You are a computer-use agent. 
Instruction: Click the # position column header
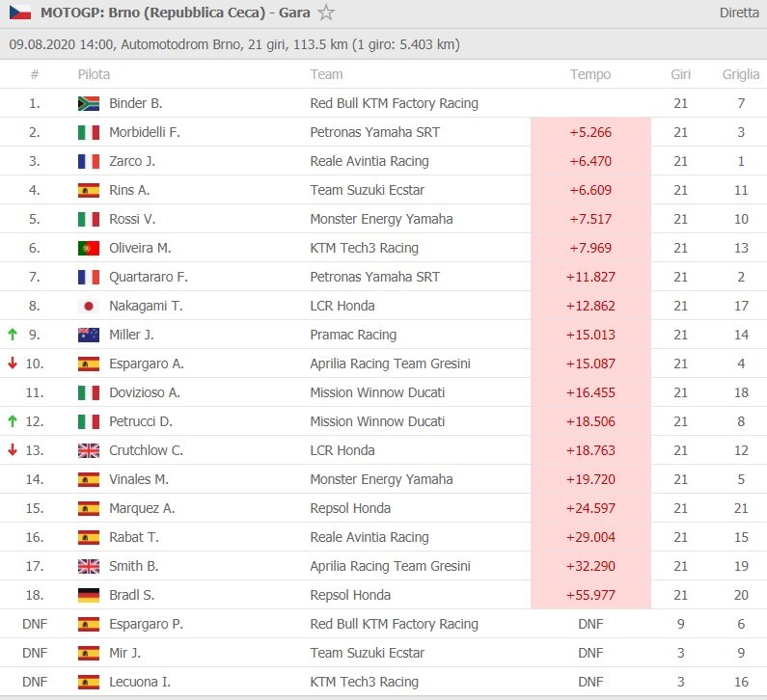tap(34, 74)
